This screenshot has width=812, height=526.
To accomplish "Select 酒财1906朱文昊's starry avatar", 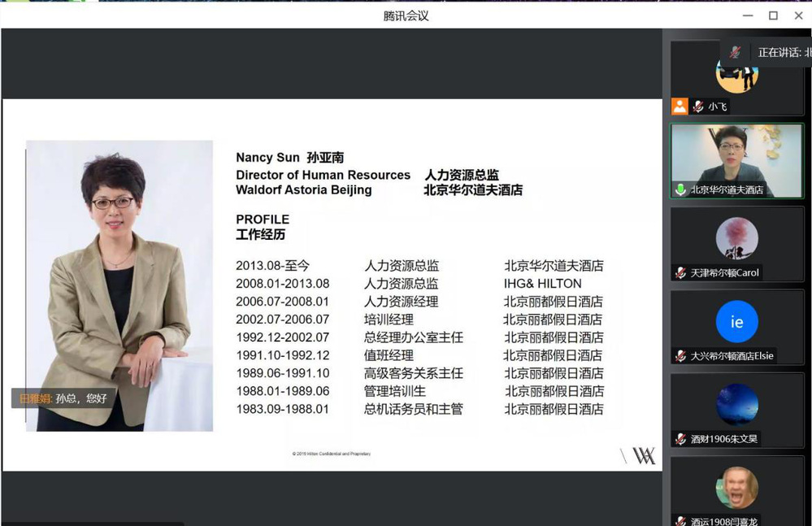I will (x=736, y=405).
